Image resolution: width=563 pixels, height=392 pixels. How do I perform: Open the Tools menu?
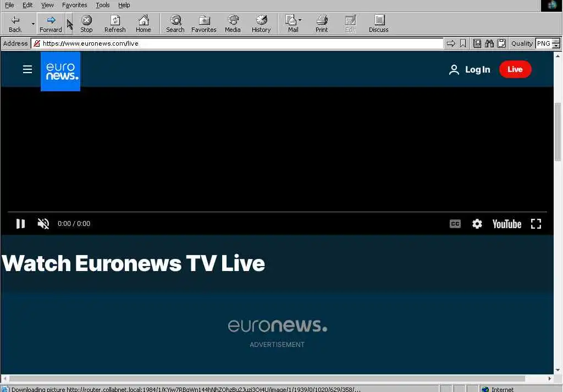(x=103, y=5)
